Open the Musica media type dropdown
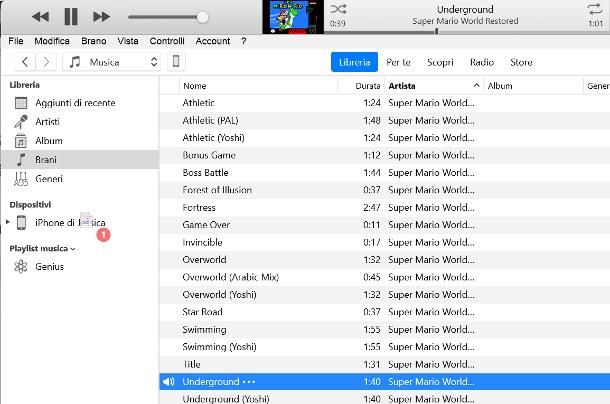Screen dimensions: 610x404 [112, 62]
